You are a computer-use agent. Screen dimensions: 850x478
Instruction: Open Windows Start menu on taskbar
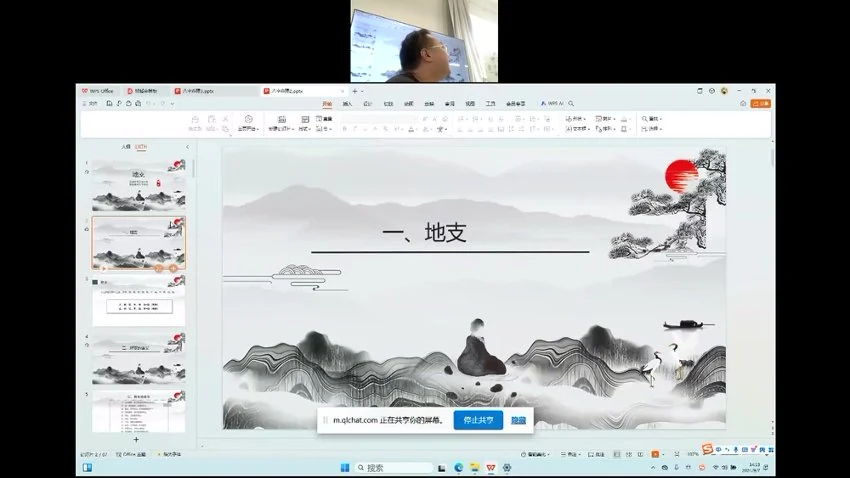[345, 468]
